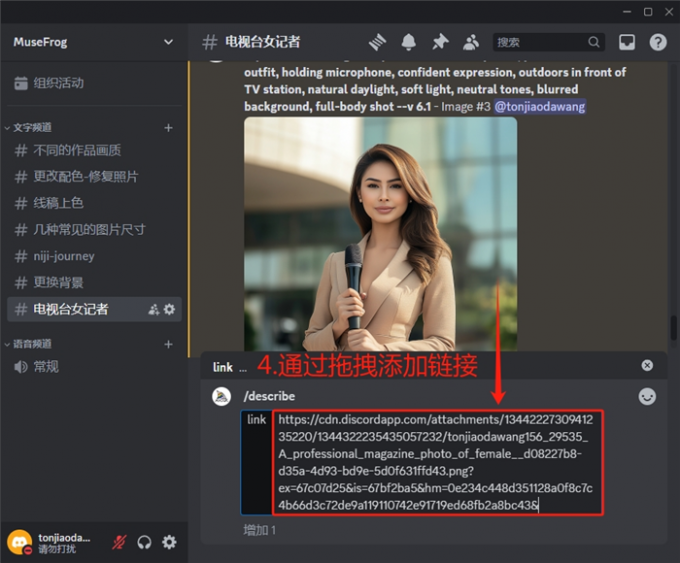Image resolution: width=680 pixels, height=563 pixels.
Task: Unmute the microphone icon
Action: (x=119, y=542)
